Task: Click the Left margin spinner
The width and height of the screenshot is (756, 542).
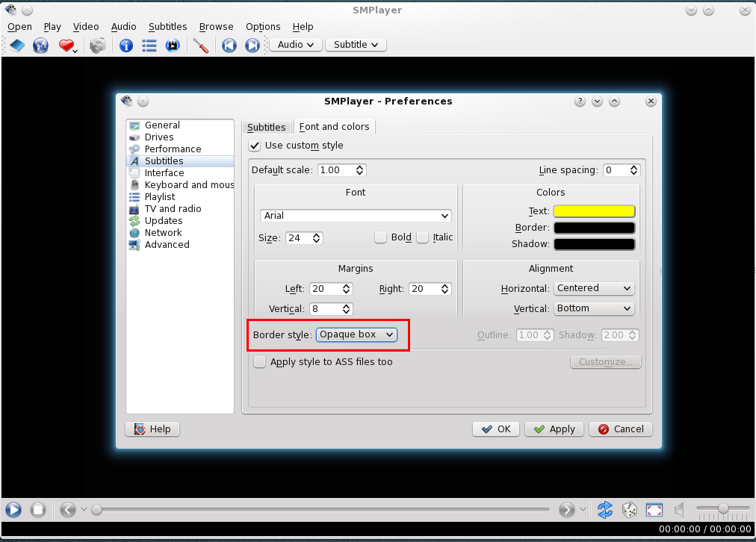Action: click(x=331, y=289)
